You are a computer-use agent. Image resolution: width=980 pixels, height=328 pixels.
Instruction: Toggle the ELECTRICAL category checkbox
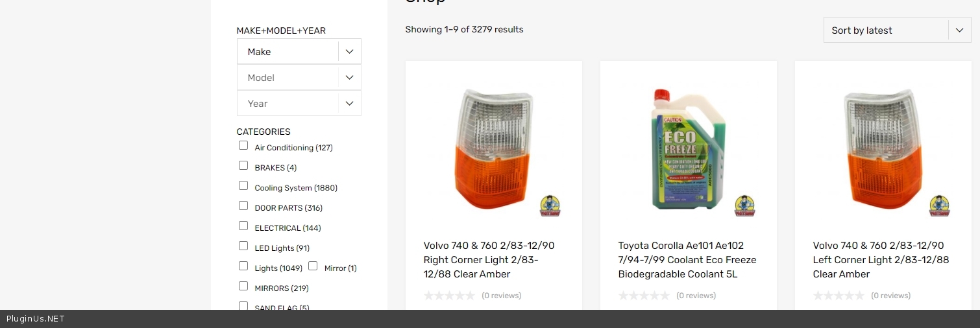point(243,226)
